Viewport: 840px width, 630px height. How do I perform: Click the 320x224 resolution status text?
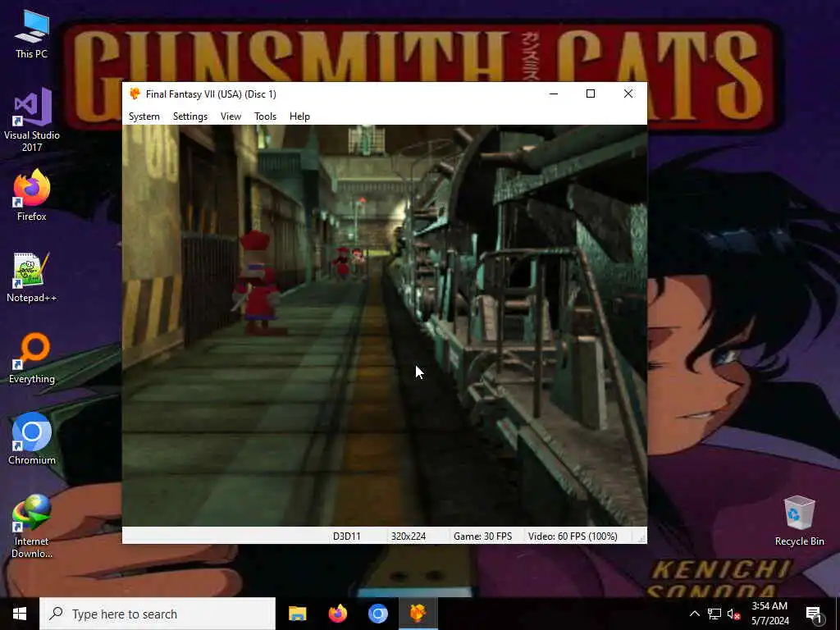[409, 536]
